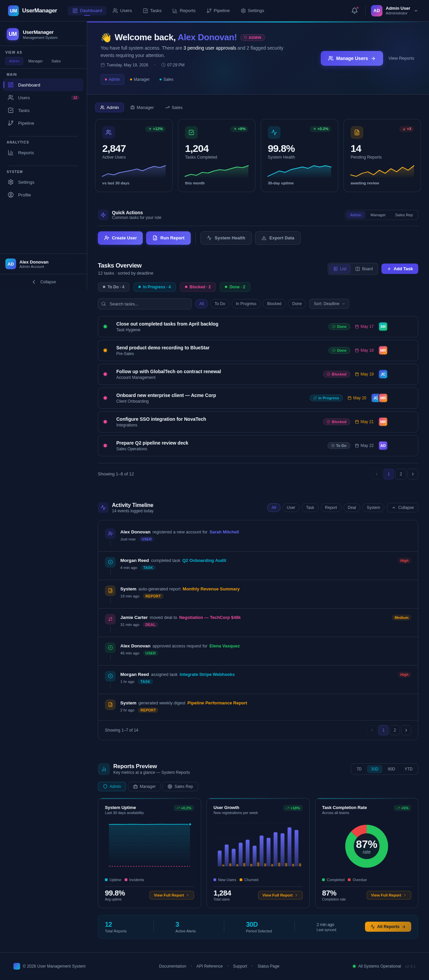The width and height of the screenshot is (429, 980).
Task: Click MR avatar on BlueStar demo task
Action: [383, 350]
